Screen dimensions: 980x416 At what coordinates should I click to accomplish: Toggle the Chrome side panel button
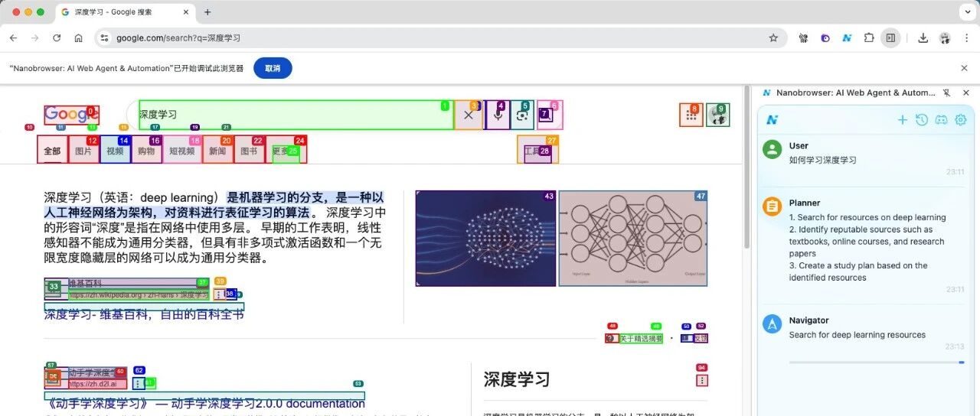coord(890,38)
